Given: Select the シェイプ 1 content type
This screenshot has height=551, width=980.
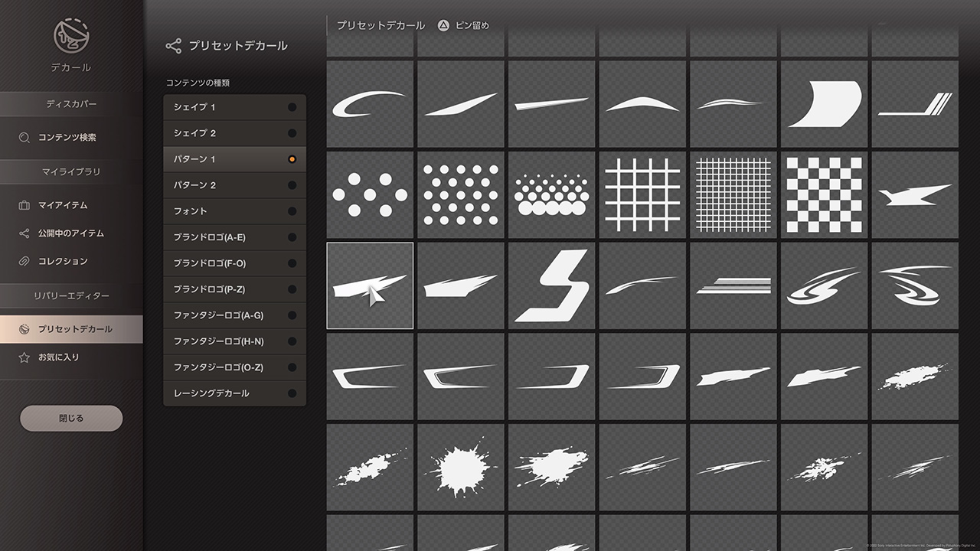Looking at the screenshot, I should [234, 107].
